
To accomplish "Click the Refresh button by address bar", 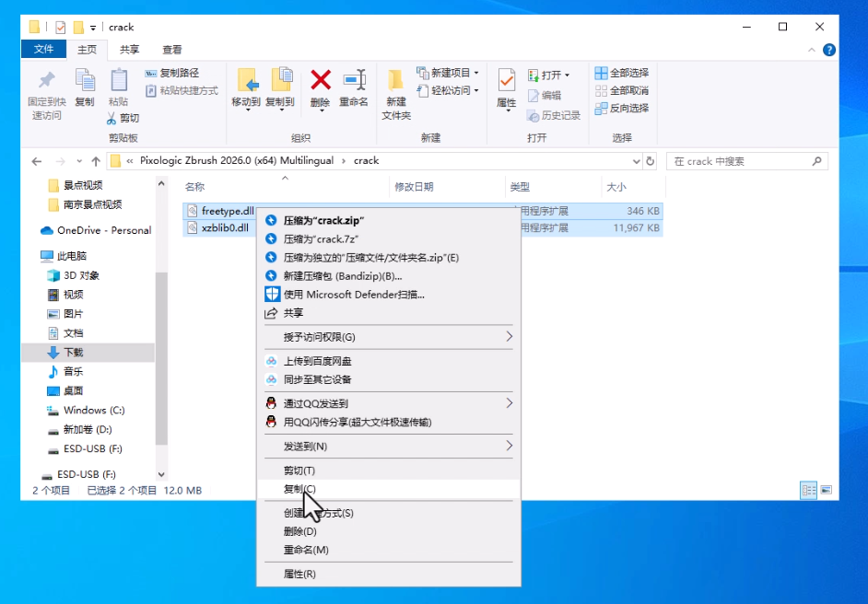I will click(x=651, y=161).
